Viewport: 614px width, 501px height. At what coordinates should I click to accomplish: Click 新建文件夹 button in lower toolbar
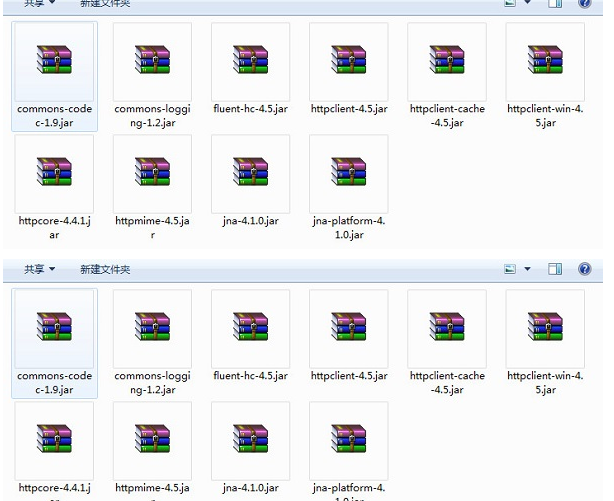pyautogui.click(x=105, y=269)
